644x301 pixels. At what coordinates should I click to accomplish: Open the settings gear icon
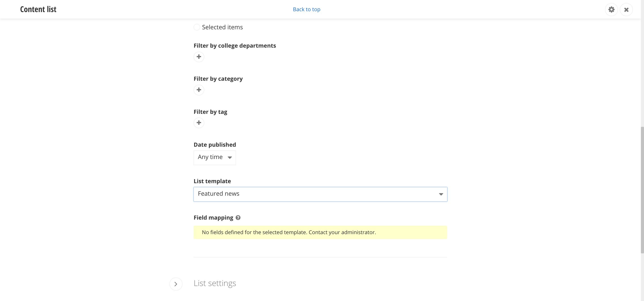611,9
